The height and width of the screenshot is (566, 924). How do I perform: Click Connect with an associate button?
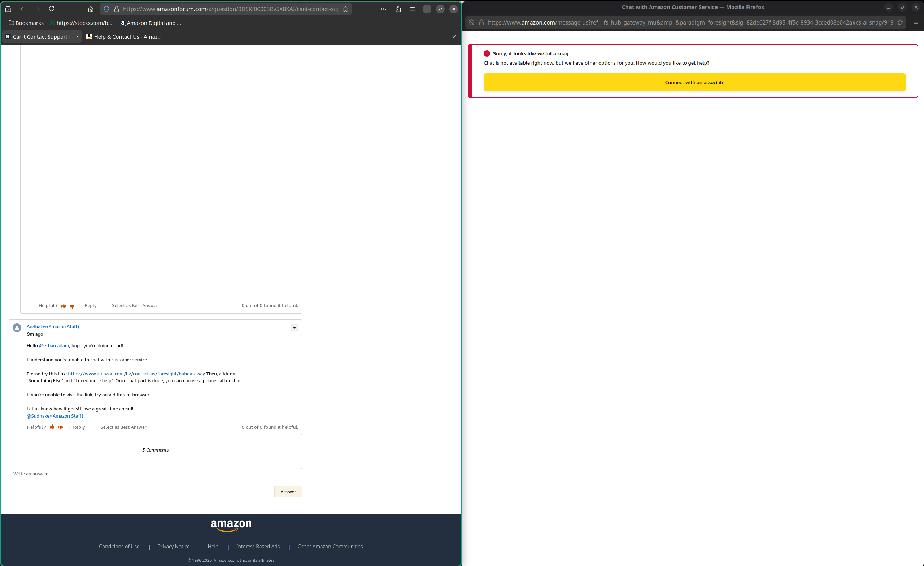[694, 82]
